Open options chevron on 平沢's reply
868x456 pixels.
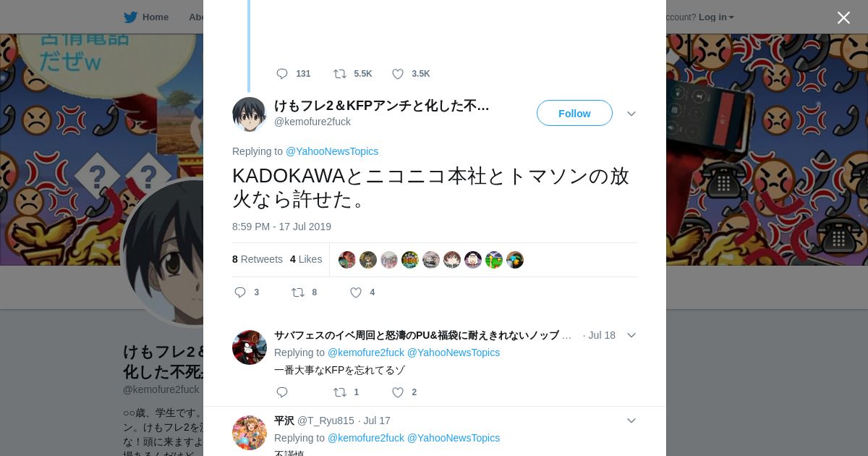[631, 421]
